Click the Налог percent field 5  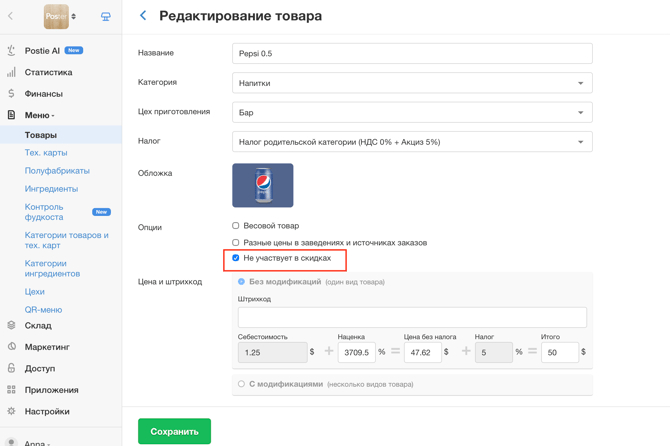[494, 352]
